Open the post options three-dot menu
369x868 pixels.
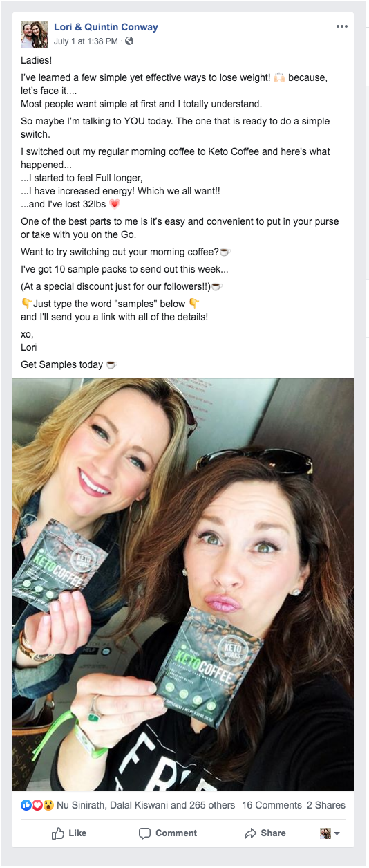342,27
